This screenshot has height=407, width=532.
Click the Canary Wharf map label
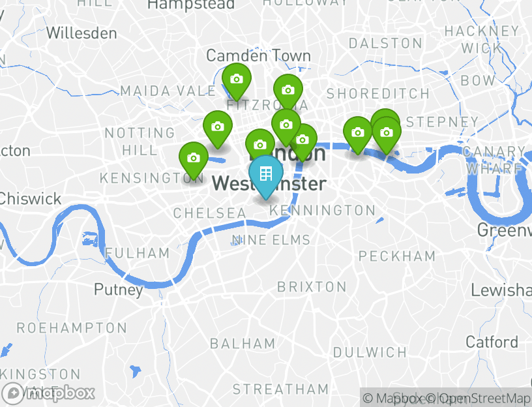click(x=495, y=160)
